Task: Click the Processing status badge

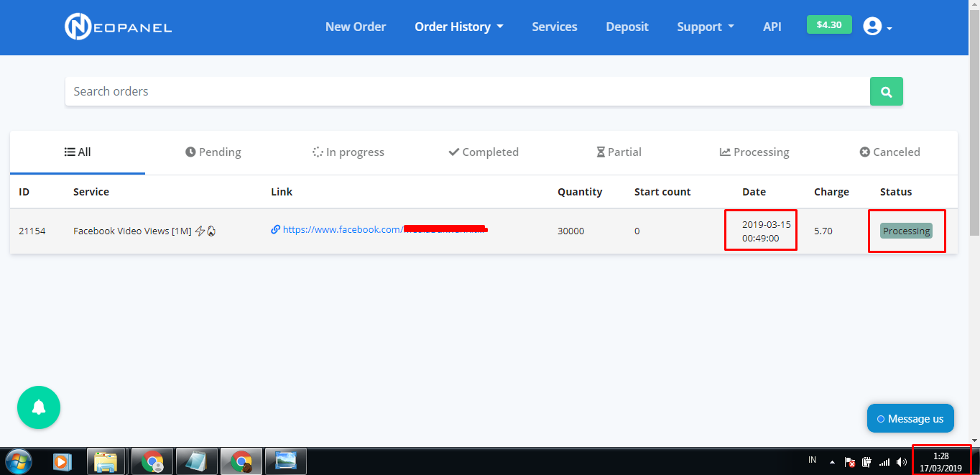Action: [906, 231]
